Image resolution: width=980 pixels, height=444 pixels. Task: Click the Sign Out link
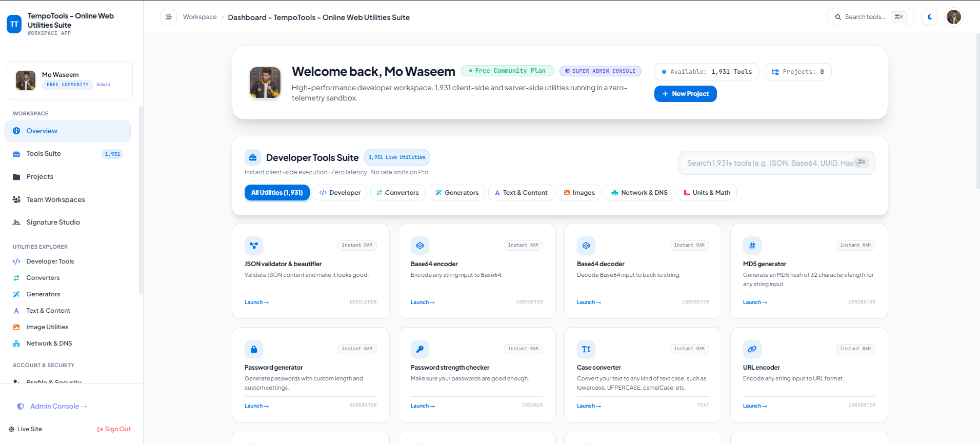[114, 429]
